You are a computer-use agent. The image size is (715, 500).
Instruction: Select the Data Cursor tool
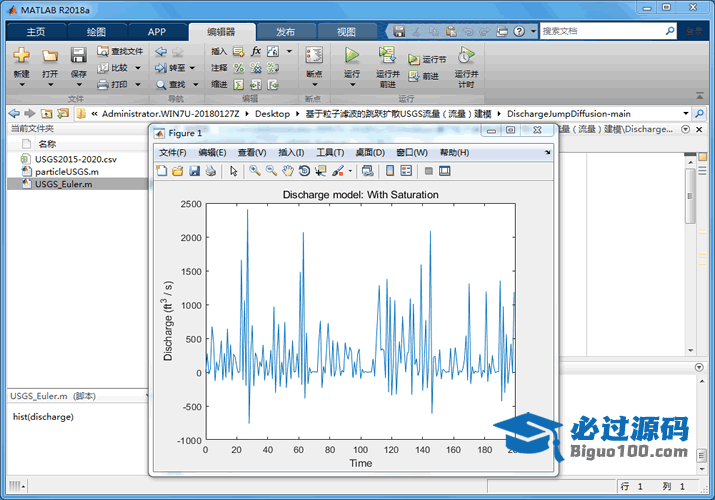tap(320, 171)
